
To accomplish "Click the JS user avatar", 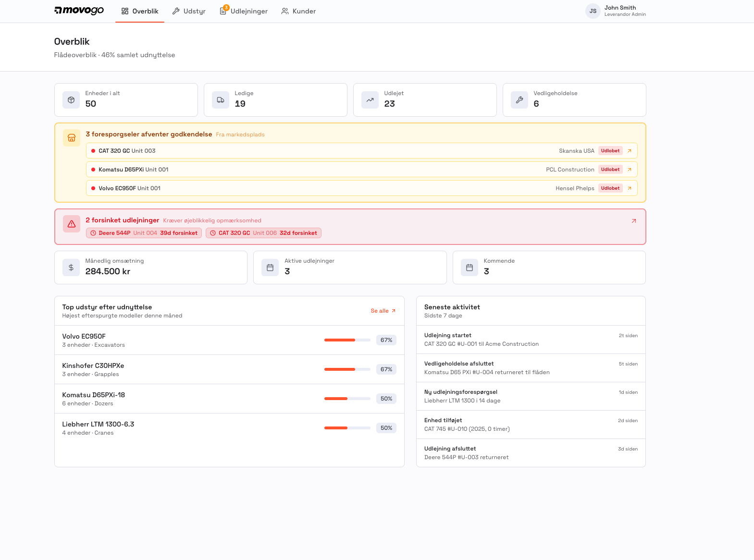I will 593,11.
